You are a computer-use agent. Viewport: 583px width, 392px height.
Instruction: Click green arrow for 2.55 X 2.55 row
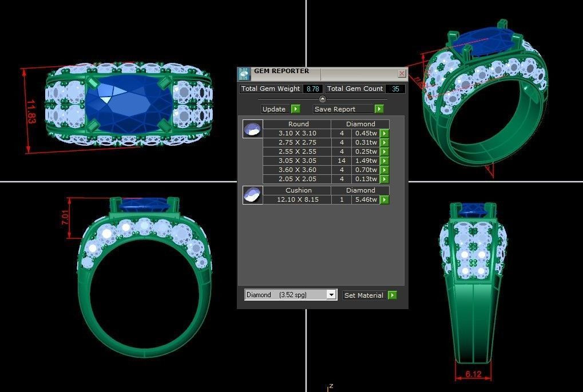384,151
